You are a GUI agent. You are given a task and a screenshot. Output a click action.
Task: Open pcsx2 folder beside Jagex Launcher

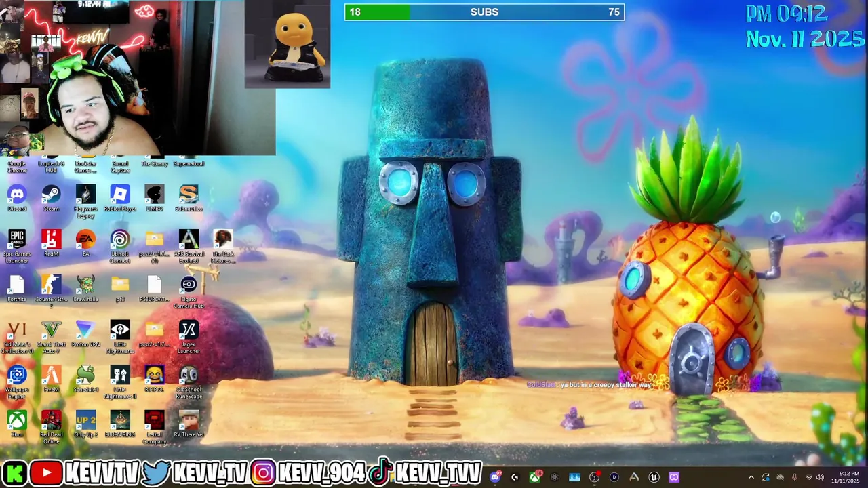coord(155,333)
